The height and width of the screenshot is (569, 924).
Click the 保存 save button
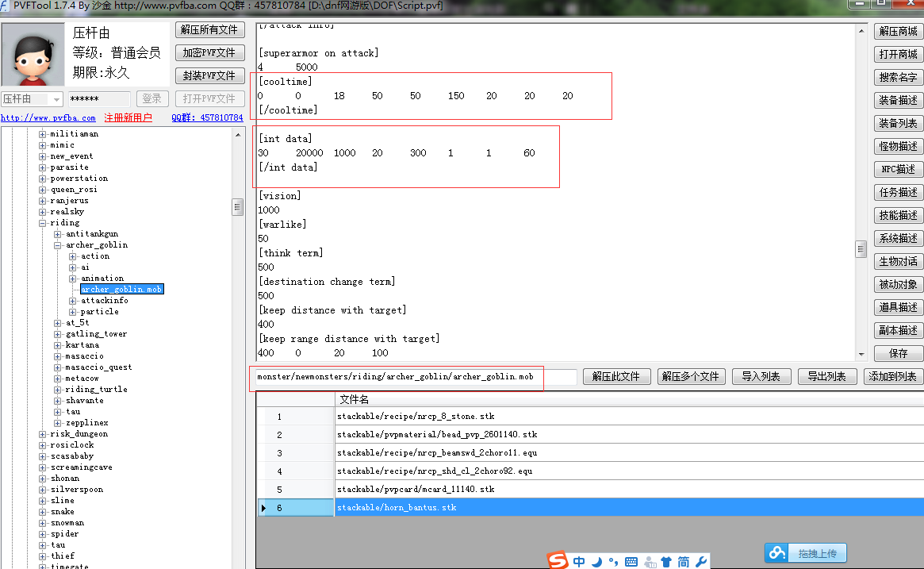[898, 353]
